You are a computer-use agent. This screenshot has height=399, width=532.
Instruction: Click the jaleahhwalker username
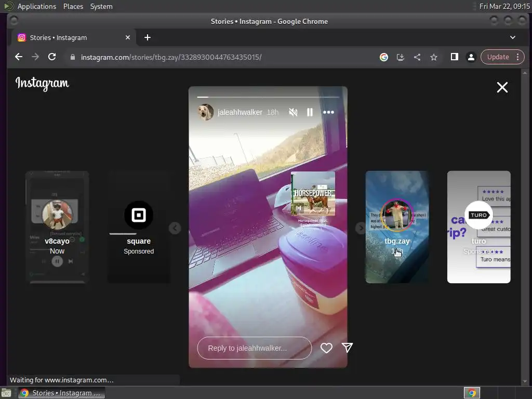coord(240,112)
